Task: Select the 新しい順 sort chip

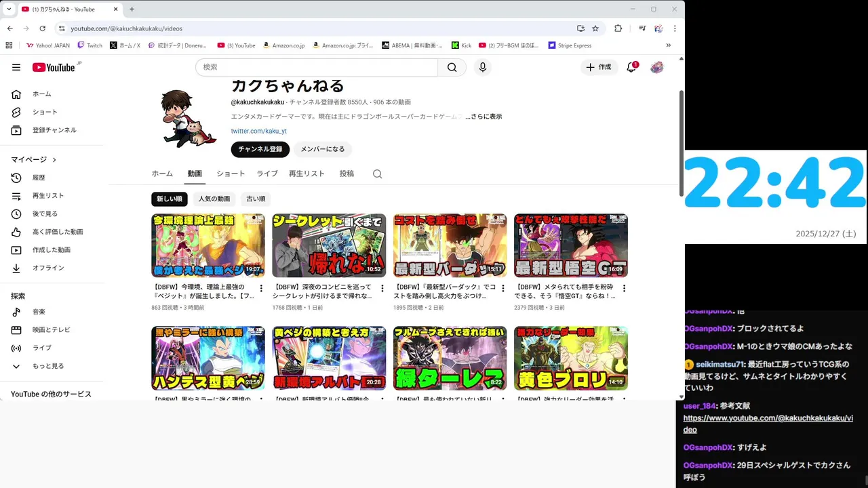Action: [x=170, y=199]
